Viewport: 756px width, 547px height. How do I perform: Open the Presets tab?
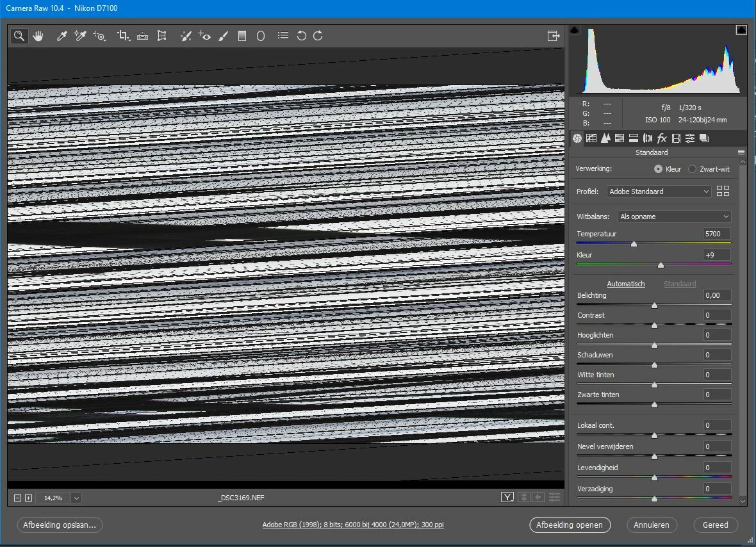click(690, 139)
